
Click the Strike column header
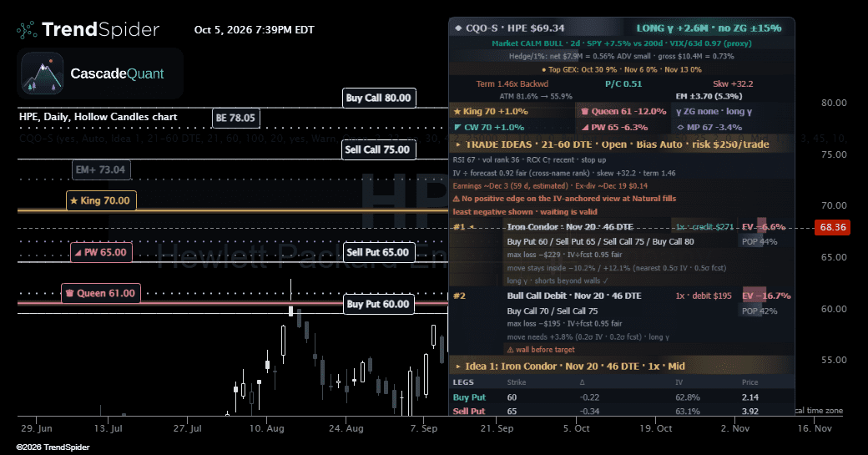[x=517, y=382]
